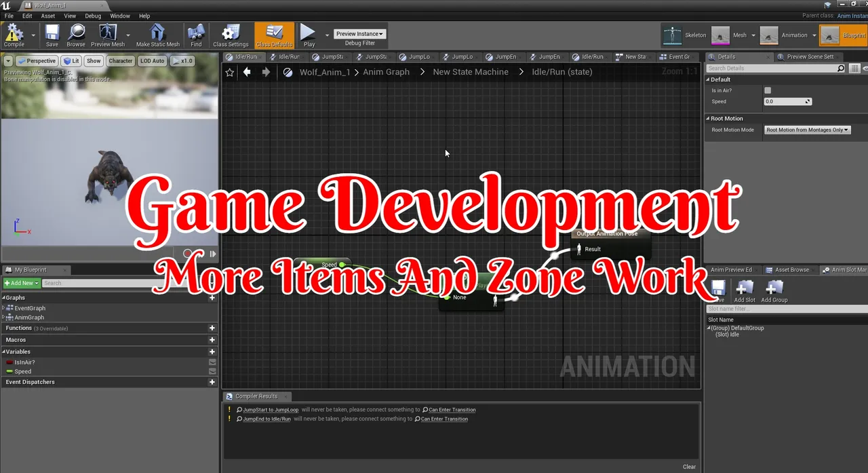Play the game preview
The height and width of the screenshot is (473, 868).
(309, 35)
